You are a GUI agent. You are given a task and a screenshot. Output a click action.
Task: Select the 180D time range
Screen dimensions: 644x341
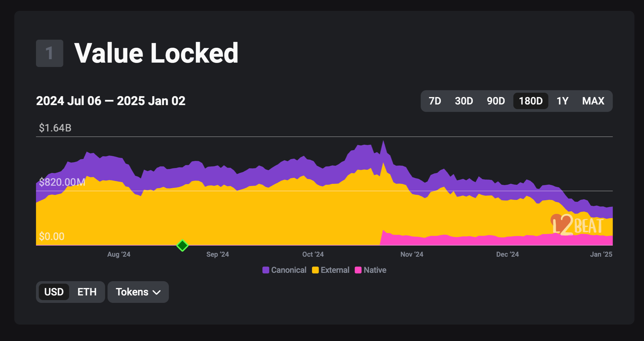tap(531, 101)
